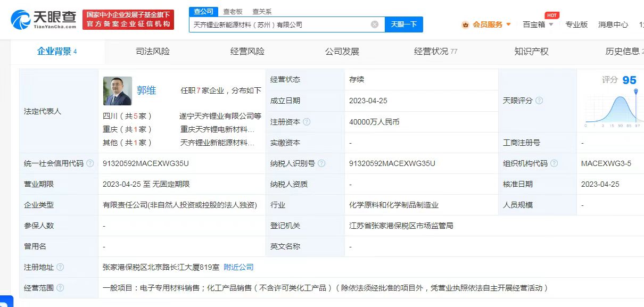Screen dimensions: 644x307
Task: Switch to the 查公司 search tab
Action: tap(203, 11)
